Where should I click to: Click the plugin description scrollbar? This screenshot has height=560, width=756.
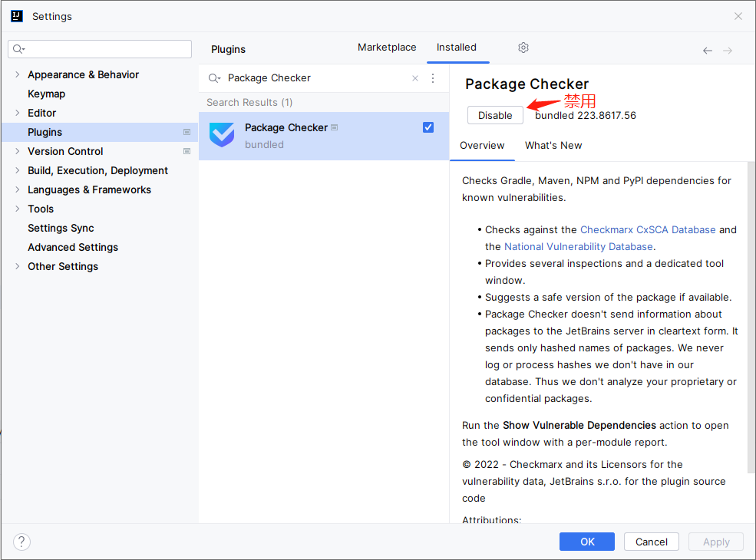click(751, 318)
